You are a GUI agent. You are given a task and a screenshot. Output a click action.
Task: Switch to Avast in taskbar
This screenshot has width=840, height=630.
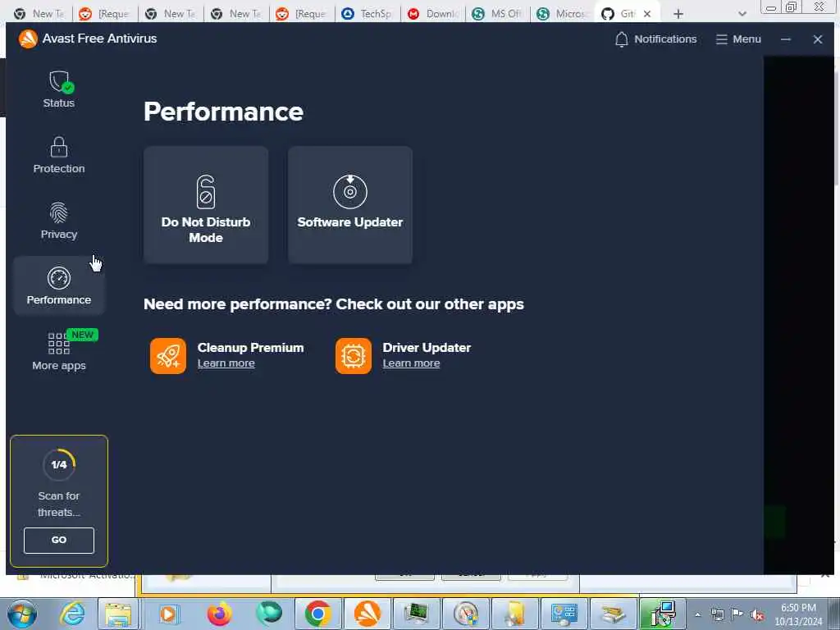367,614
